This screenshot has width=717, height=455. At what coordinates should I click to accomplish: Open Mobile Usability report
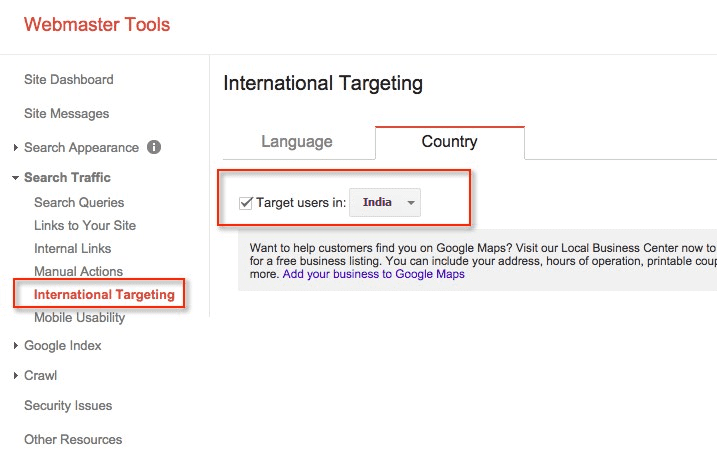coord(79,318)
